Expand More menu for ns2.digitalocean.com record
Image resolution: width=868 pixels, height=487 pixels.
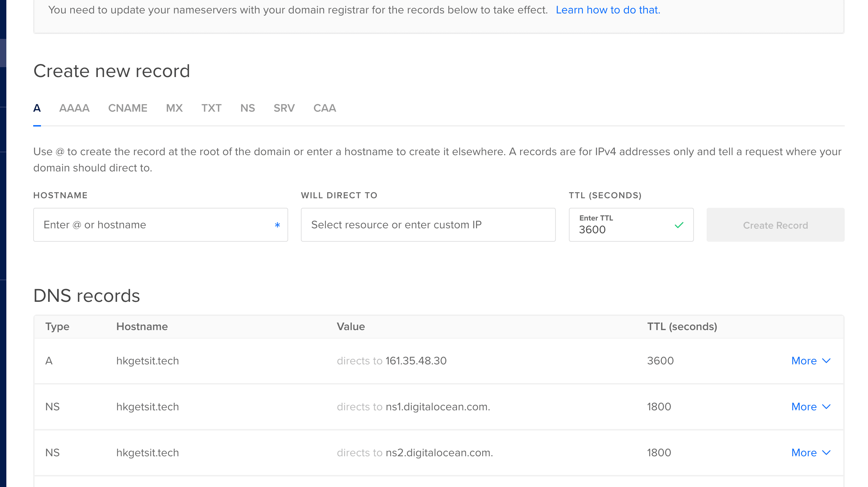pyautogui.click(x=811, y=453)
